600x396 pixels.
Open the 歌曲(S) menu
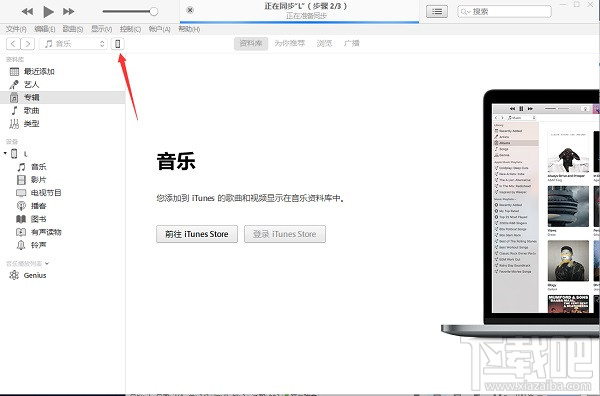pos(73,29)
